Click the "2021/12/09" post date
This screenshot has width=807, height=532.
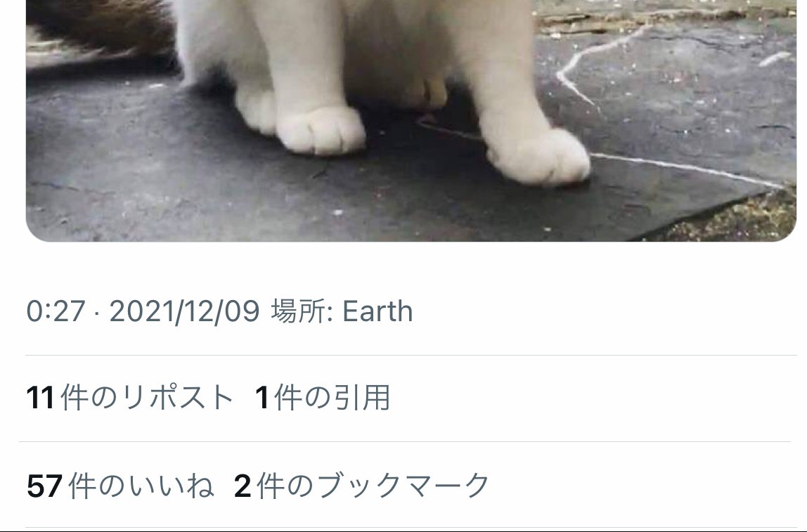click(x=184, y=311)
